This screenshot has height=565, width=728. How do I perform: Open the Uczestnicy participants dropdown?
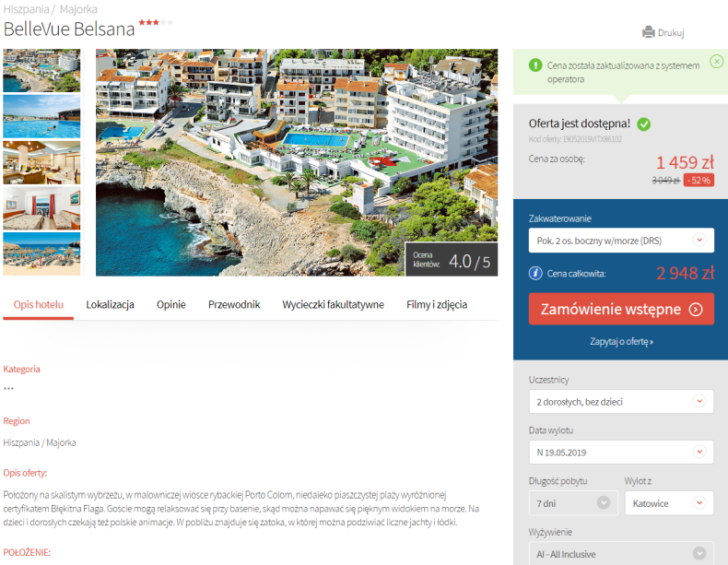click(621, 402)
